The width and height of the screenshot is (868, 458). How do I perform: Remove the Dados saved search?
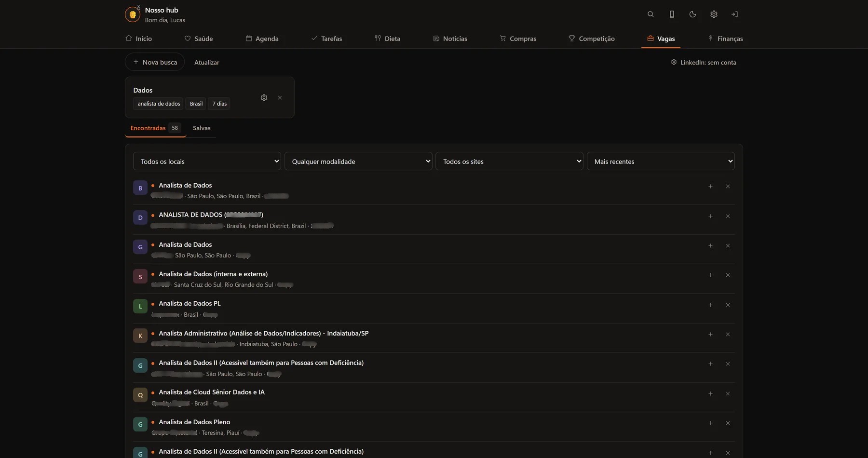click(280, 97)
